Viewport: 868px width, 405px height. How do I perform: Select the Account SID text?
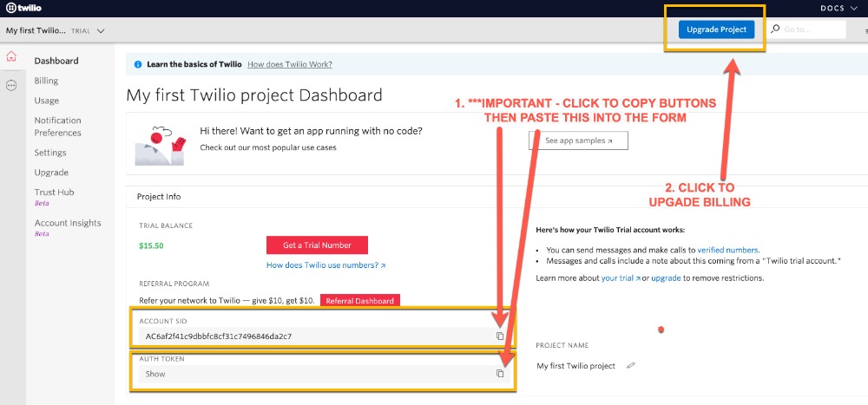219,336
